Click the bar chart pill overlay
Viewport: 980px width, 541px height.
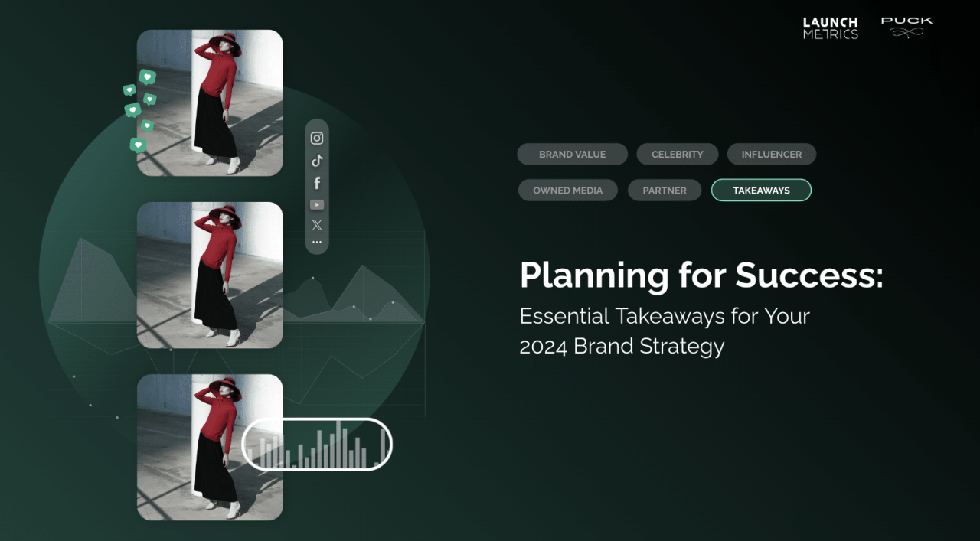[317, 445]
